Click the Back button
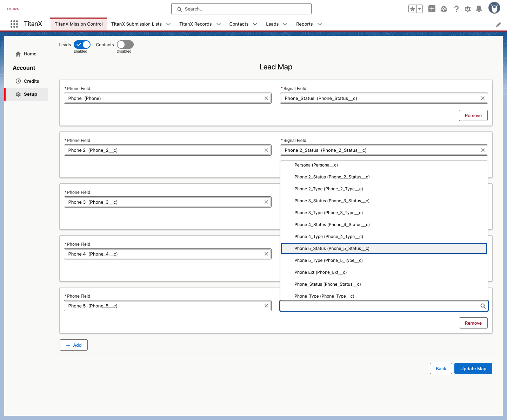 441,368
